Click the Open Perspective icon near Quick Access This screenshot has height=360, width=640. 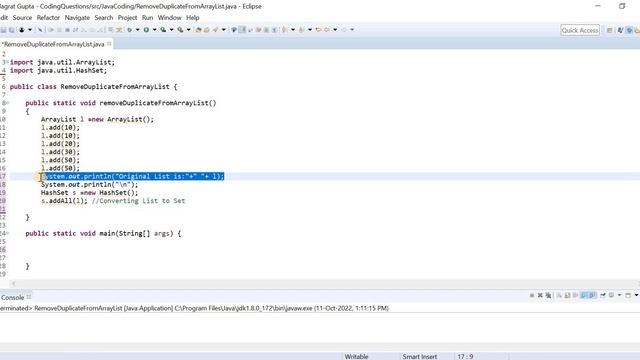pos(609,30)
